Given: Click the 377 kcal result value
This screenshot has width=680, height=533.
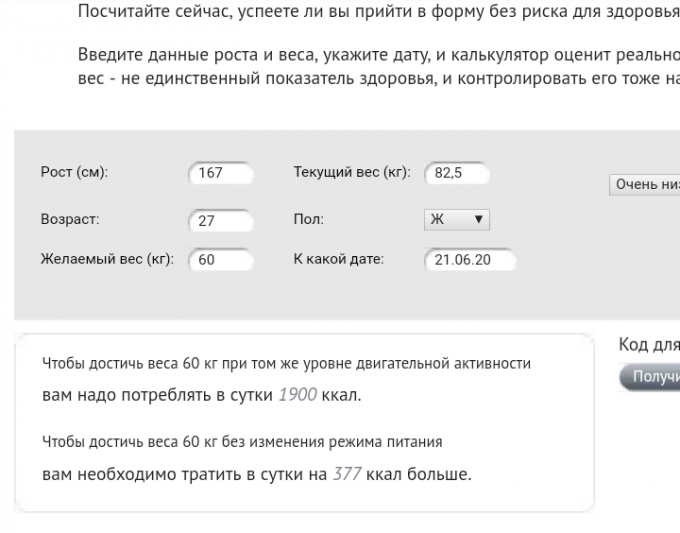Looking at the screenshot, I should point(346,473).
